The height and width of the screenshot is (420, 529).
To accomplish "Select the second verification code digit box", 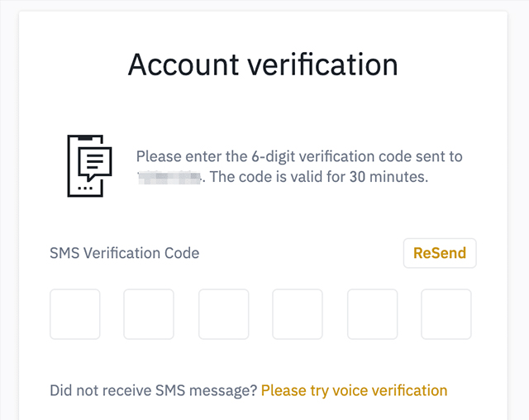I will pyautogui.click(x=149, y=314).
